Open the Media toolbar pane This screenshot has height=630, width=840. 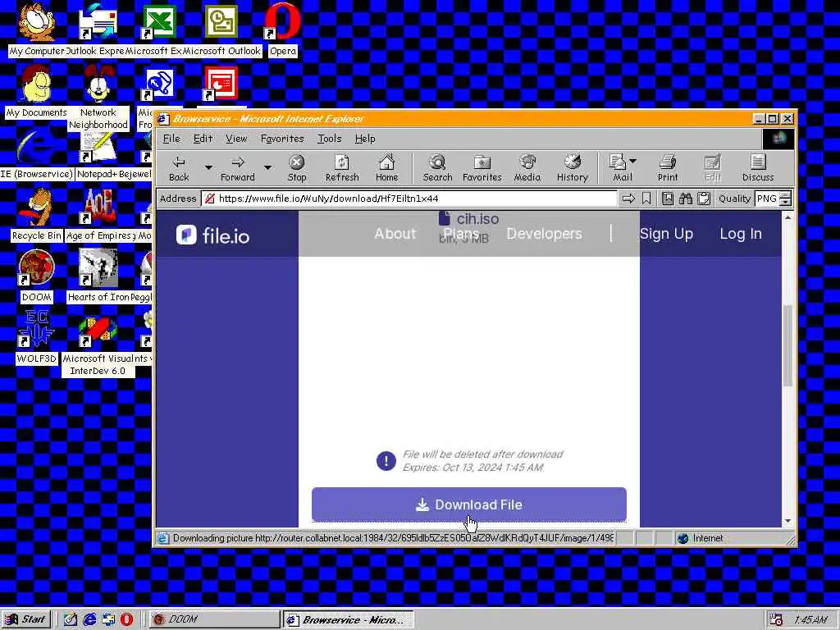click(527, 168)
